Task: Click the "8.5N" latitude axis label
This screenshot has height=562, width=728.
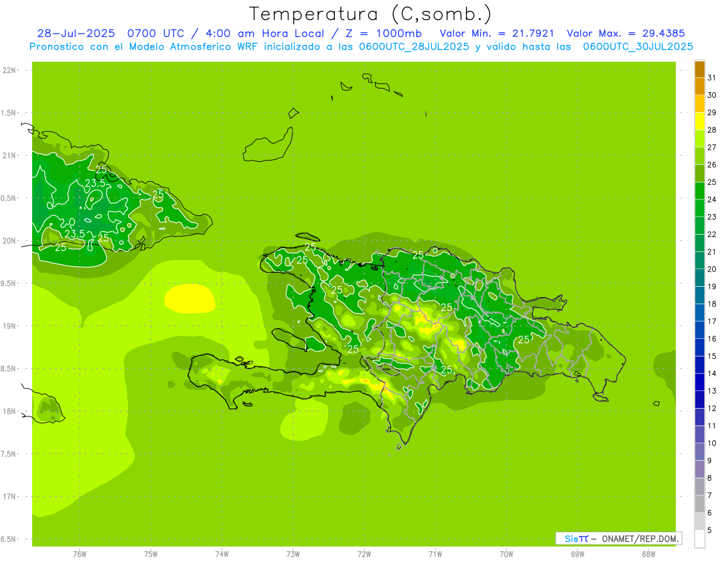Action: tap(9, 369)
